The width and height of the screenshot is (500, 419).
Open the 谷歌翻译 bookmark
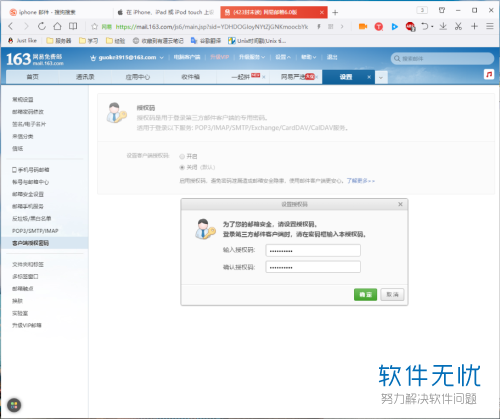206,41
